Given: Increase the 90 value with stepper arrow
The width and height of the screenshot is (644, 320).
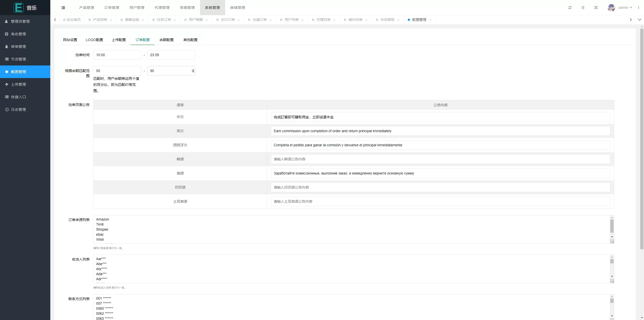Looking at the screenshot, I should tap(193, 70).
